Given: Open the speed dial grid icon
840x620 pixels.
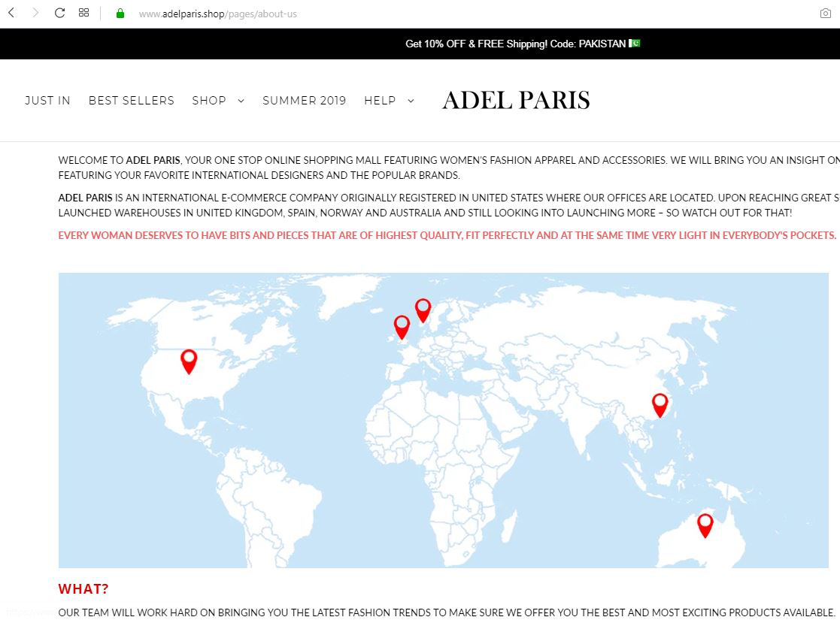Looking at the screenshot, I should click(x=83, y=12).
